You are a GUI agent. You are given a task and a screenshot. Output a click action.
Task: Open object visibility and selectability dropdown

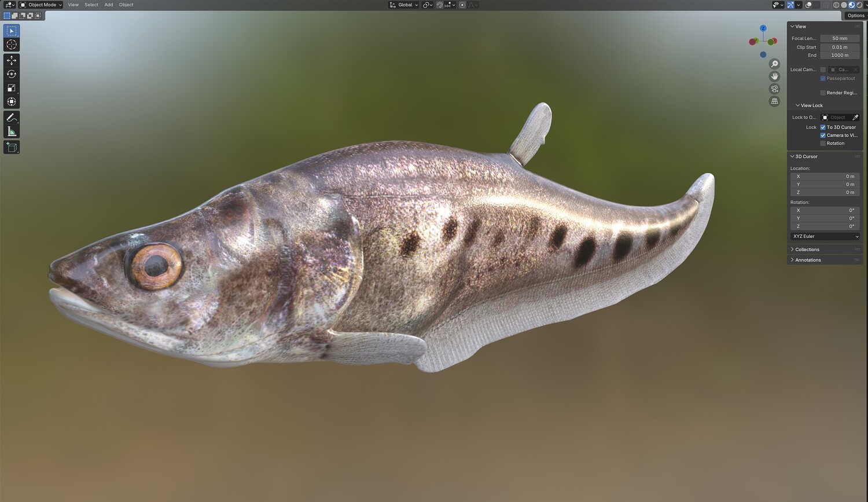[778, 5]
